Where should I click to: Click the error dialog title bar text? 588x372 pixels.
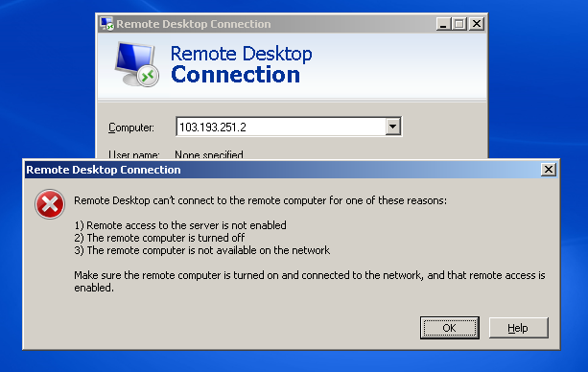pyautogui.click(x=104, y=170)
